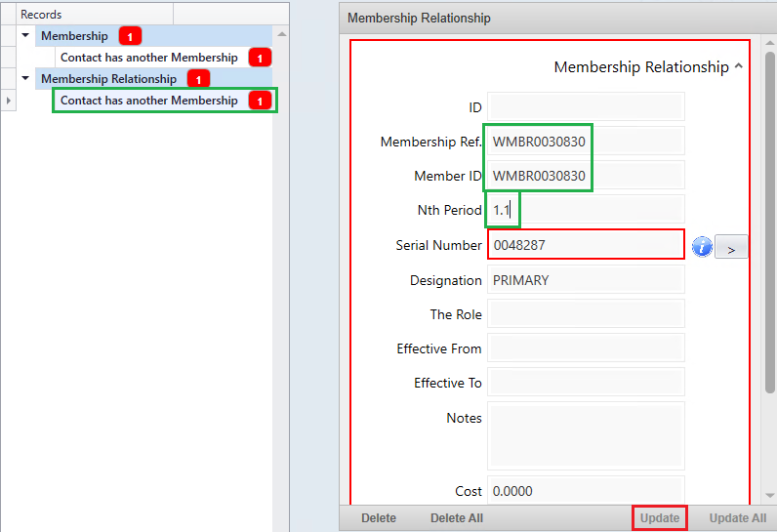The height and width of the screenshot is (532, 777).
Task: Click the Update button
Action: (x=660, y=517)
